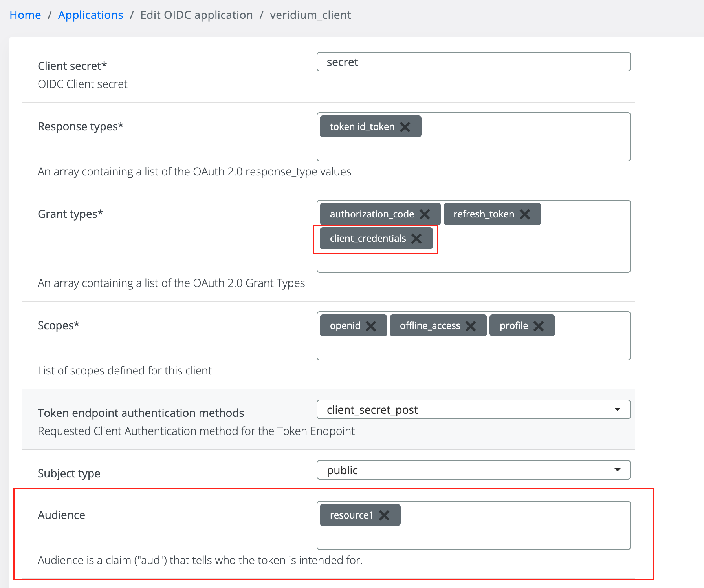This screenshot has height=588, width=704.
Task: Remove the client_credentials grant type
Action: [416, 239]
